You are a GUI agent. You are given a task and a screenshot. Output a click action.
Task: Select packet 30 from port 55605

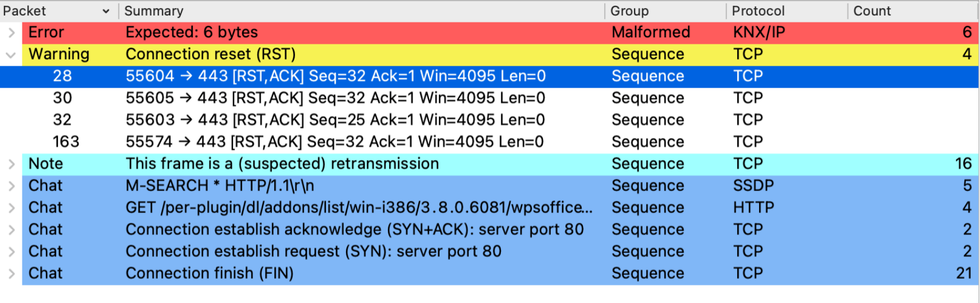coord(335,98)
